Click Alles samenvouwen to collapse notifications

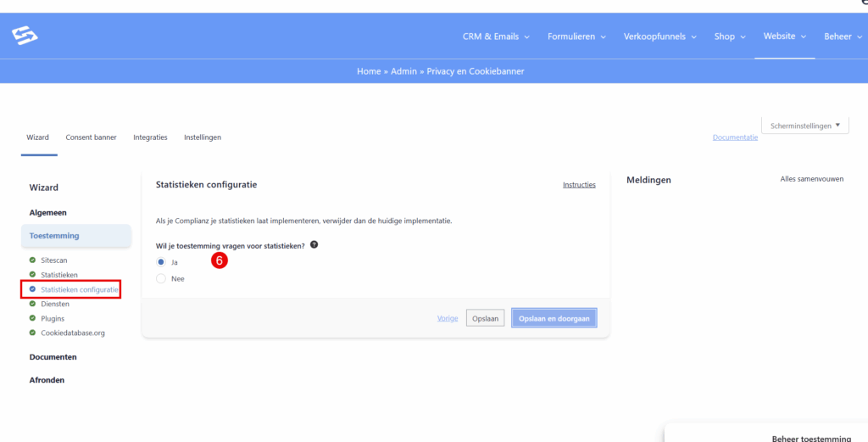point(811,179)
